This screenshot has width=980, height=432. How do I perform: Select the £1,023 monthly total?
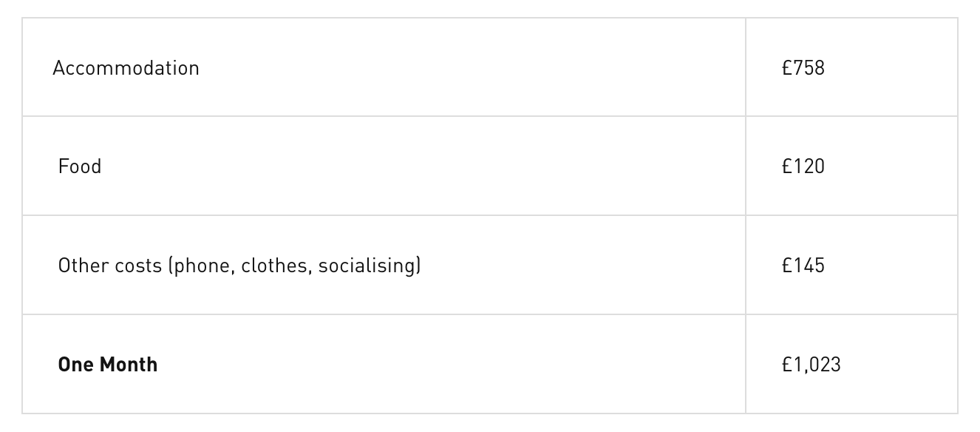(x=811, y=365)
